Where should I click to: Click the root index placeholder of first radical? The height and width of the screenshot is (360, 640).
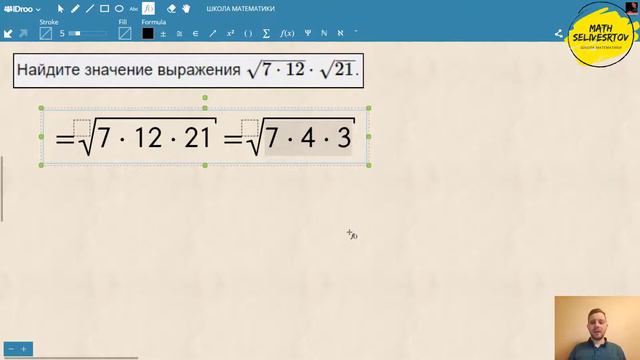(82, 128)
